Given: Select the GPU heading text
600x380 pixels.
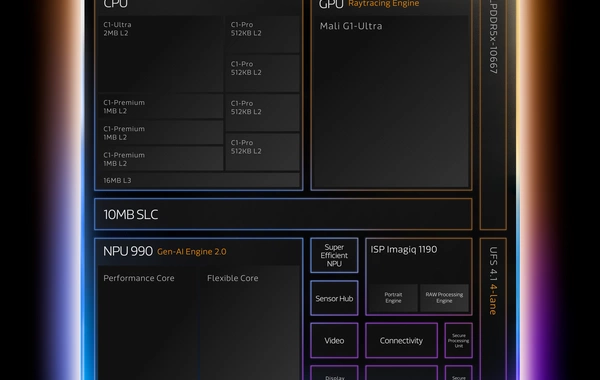Looking at the screenshot, I should pyautogui.click(x=331, y=4).
